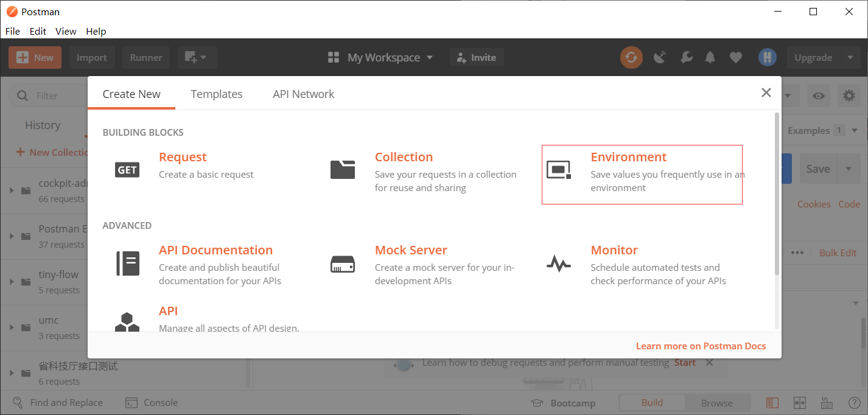Open Learn more on Postman Docs

(x=701, y=346)
